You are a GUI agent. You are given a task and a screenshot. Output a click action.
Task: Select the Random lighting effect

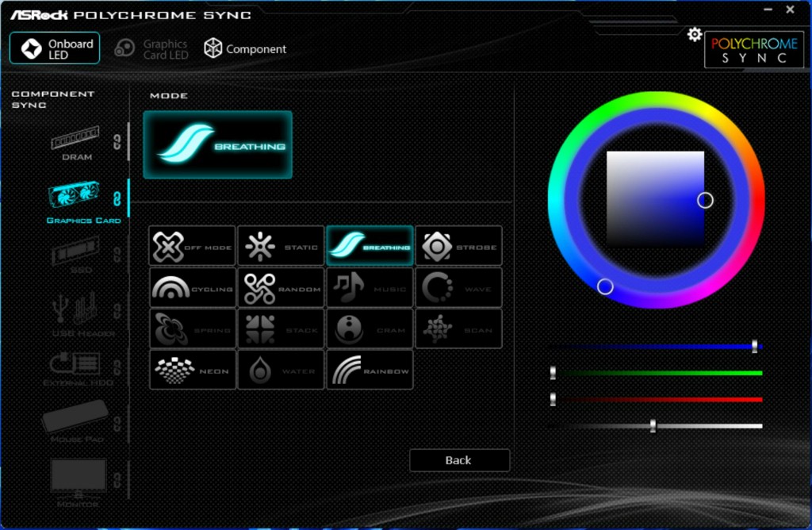coord(281,287)
